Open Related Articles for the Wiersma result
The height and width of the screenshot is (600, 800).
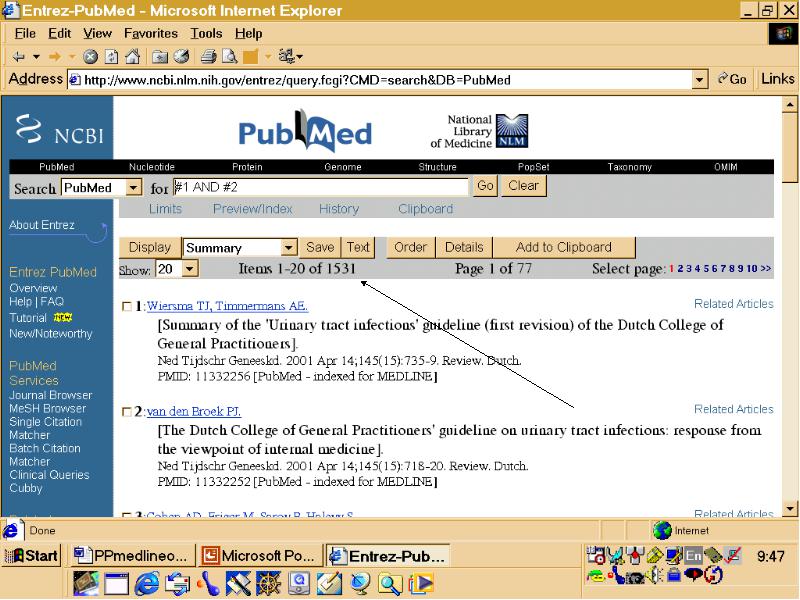point(734,304)
